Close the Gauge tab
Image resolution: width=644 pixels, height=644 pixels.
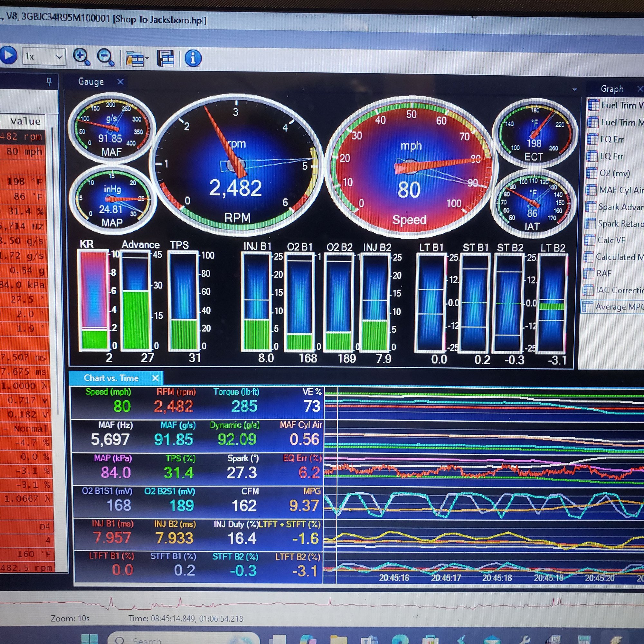pyautogui.click(x=120, y=82)
